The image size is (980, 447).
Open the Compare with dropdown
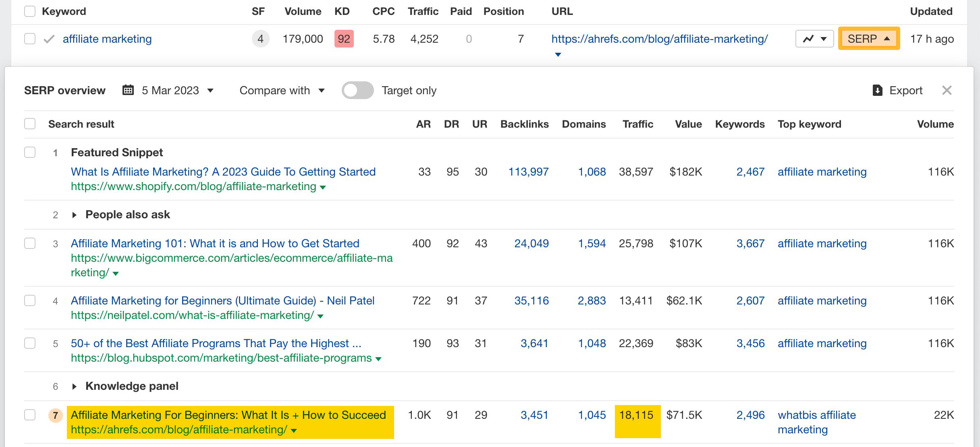point(282,90)
